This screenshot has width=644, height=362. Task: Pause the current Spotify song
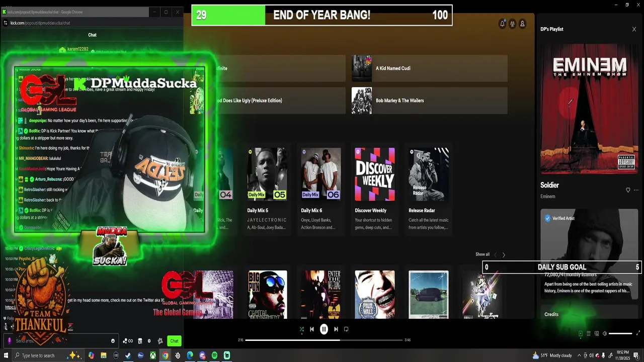coord(324,329)
